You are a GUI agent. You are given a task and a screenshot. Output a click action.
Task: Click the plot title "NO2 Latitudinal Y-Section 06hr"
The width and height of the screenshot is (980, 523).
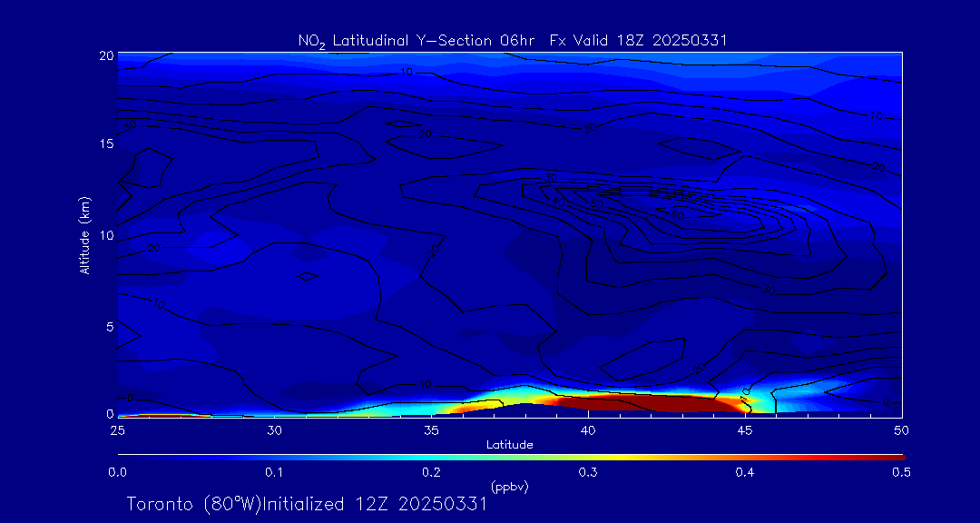[x=415, y=41]
